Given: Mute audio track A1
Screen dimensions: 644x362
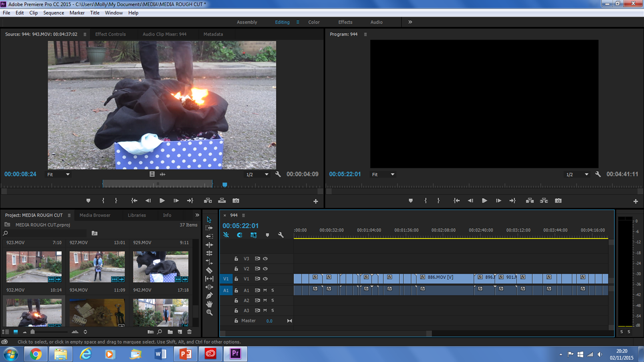Looking at the screenshot, I should click(x=265, y=290).
